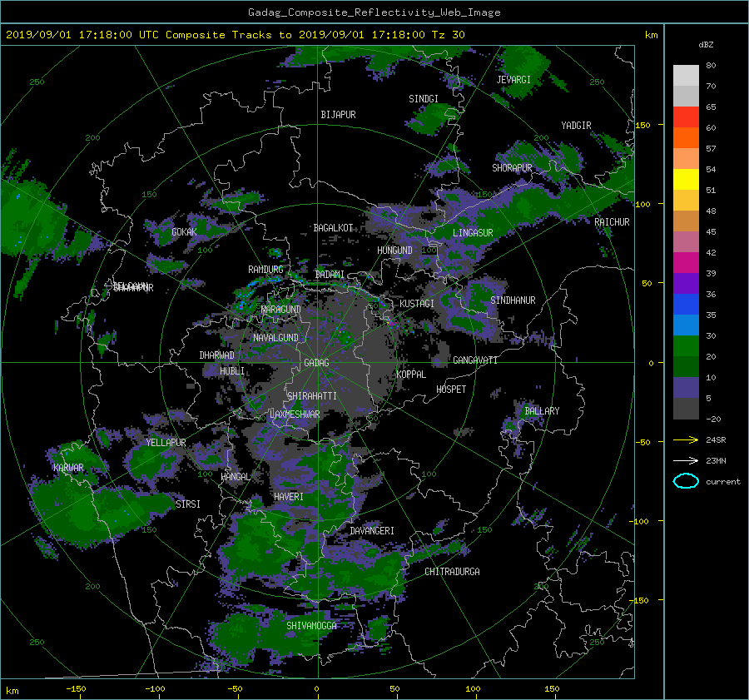The width and height of the screenshot is (749, 700).
Task: Click the GANGAVATI city label
Action: [475, 360]
